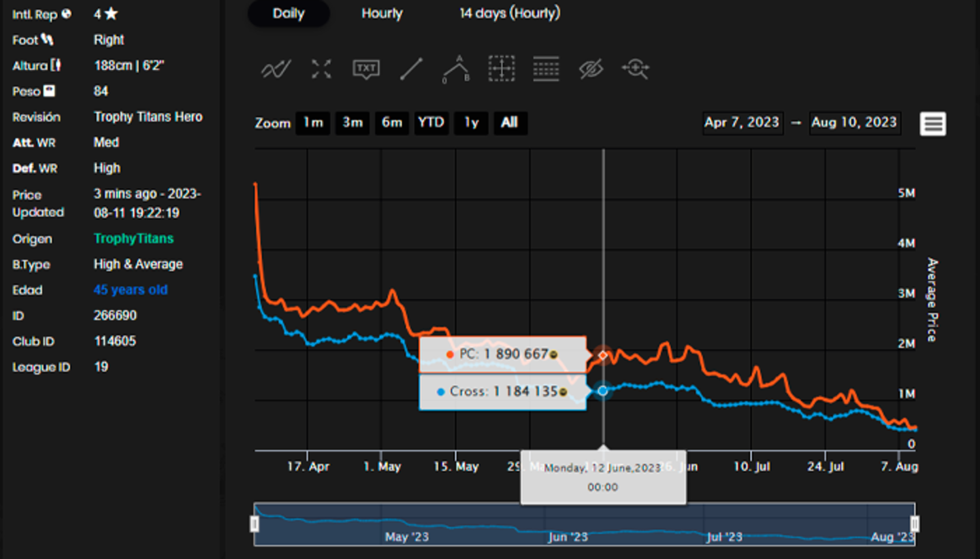This screenshot has width=980, height=559.
Task: Click the High & Average body type value
Action: click(x=138, y=265)
